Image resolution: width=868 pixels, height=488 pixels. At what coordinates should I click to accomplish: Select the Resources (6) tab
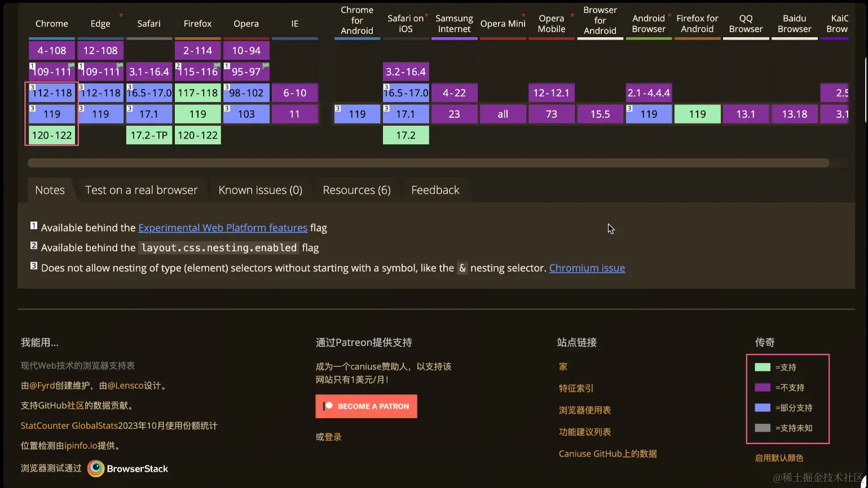point(356,190)
